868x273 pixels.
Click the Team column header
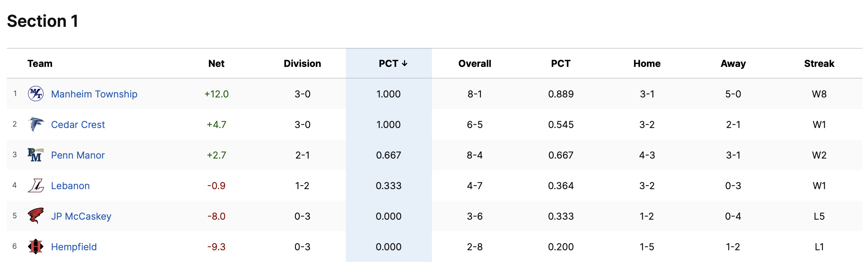[40, 63]
